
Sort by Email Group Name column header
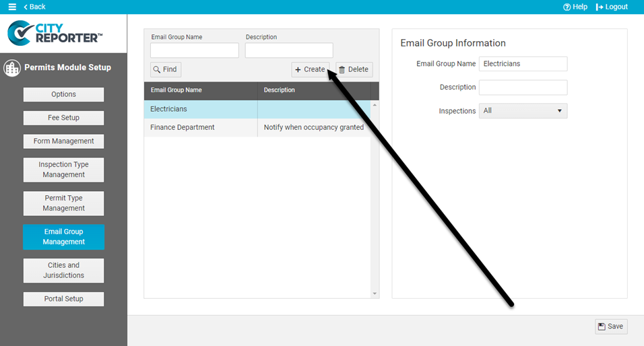201,90
